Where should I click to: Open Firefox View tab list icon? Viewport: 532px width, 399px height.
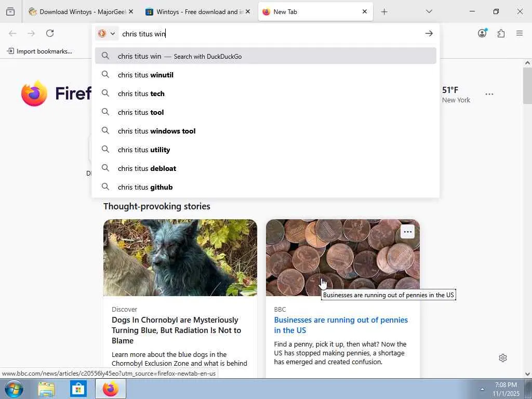pos(10,11)
